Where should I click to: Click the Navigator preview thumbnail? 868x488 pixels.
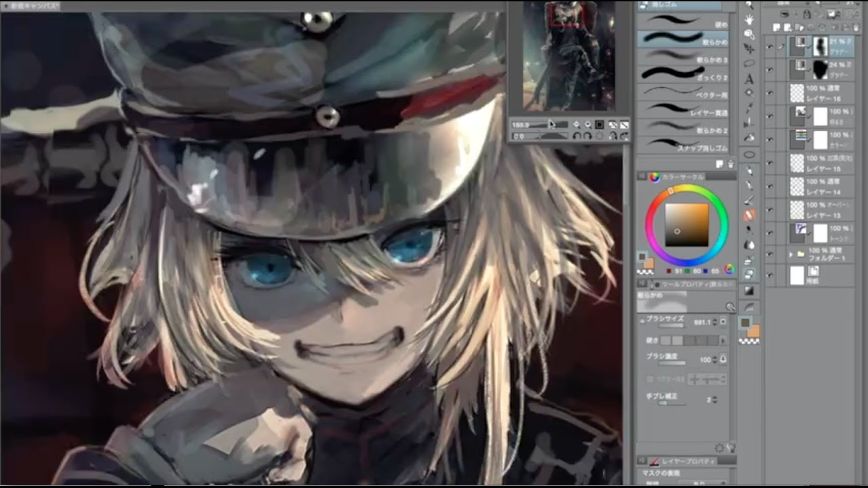click(x=568, y=56)
